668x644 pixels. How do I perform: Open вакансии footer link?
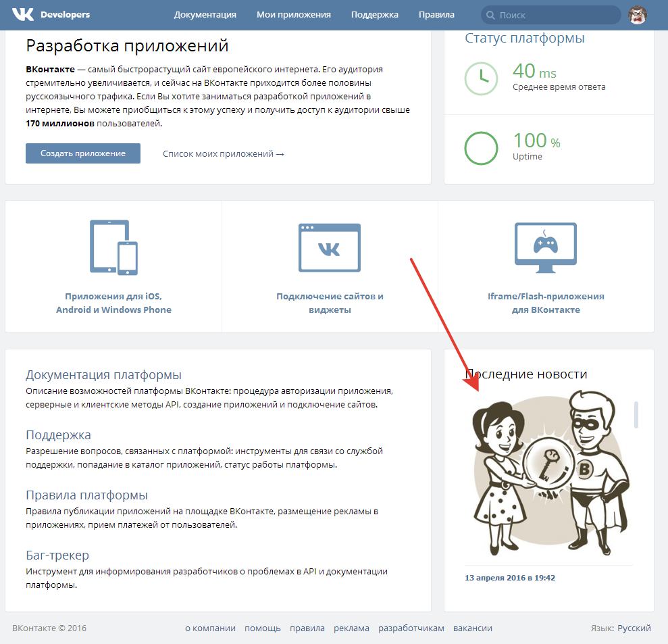coord(472,628)
